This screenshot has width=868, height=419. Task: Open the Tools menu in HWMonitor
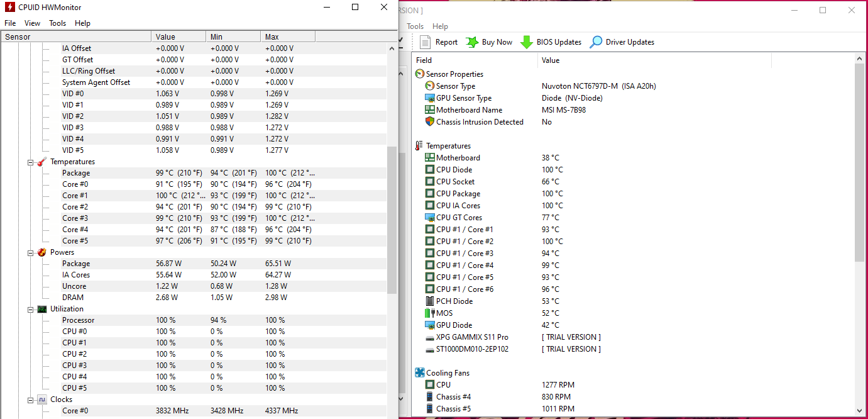[58, 23]
